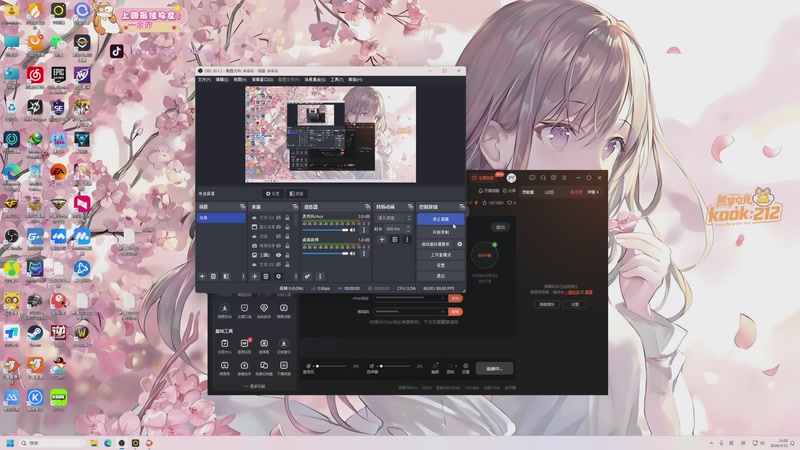
Task: Open three-dot menu for 桌面音频 channel
Action: (364, 253)
